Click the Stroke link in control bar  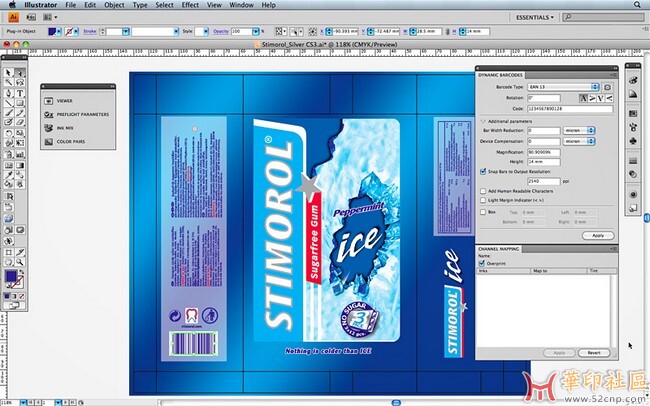tap(90, 32)
